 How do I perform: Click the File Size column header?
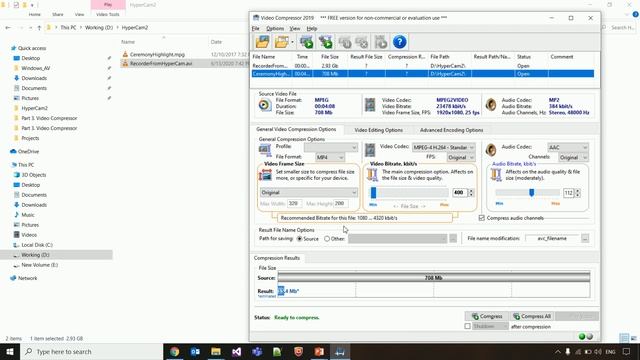pyautogui.click(x=329, y=57)
